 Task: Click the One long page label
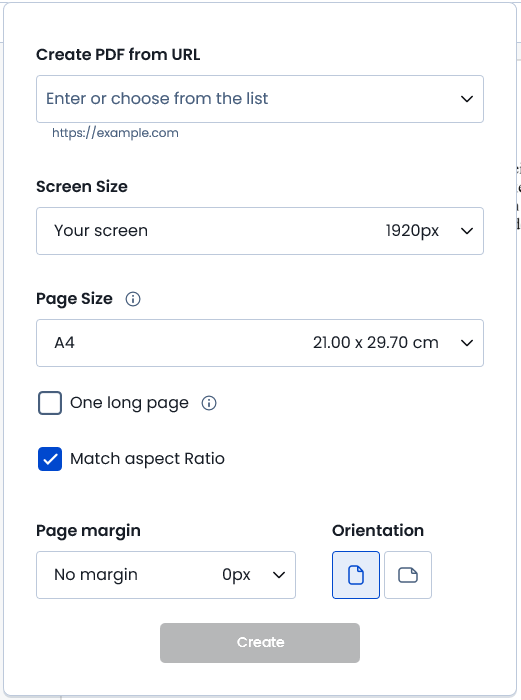click(x=129, y=403)
